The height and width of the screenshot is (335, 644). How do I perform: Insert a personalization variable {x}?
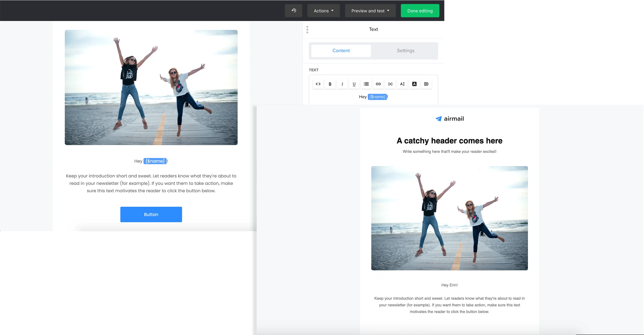pyautogui.click(x=390, y=84)
